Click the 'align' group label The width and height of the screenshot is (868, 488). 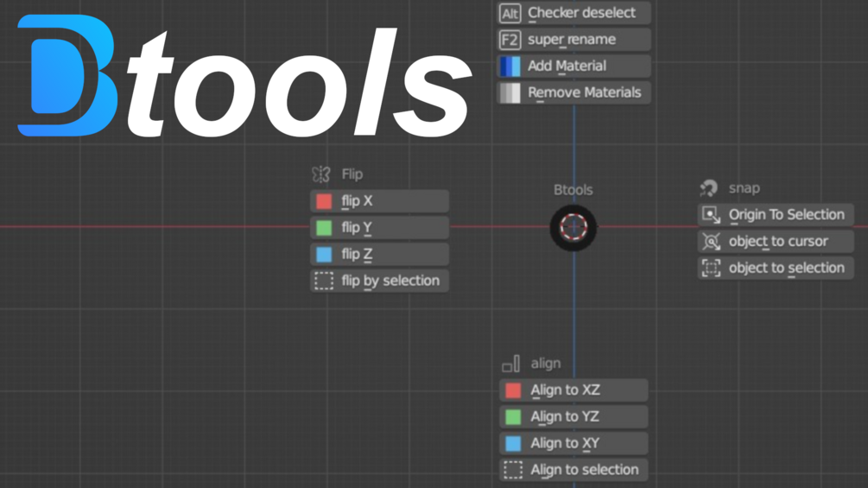tap(546, 364)
